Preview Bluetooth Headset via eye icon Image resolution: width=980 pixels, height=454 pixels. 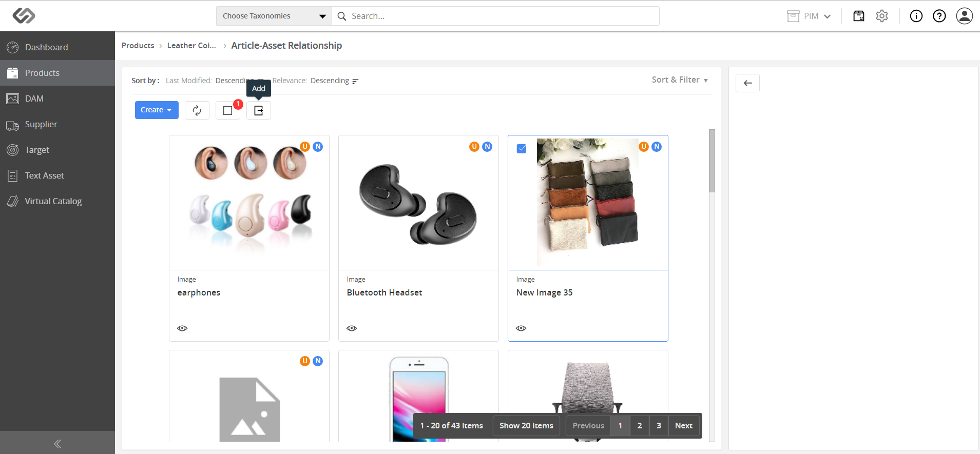pyautogui.click(x=352, y=328)
